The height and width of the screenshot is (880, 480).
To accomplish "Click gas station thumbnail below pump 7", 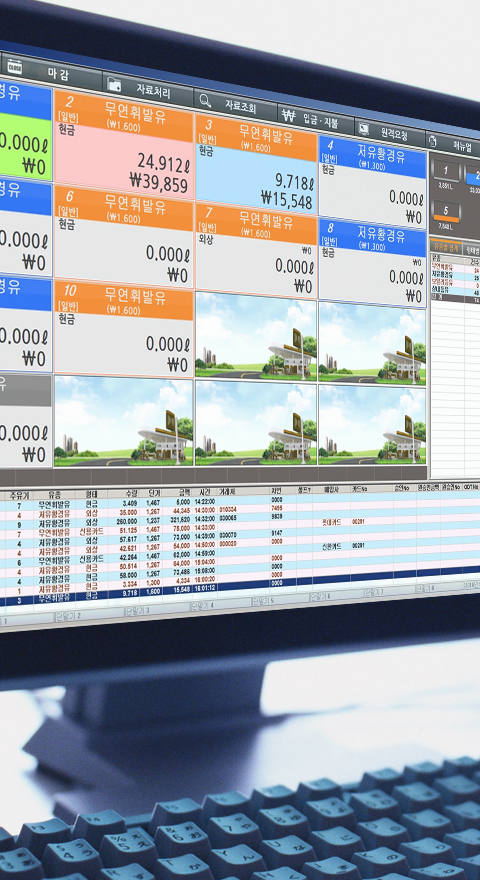I will click(x=257, y=335).
